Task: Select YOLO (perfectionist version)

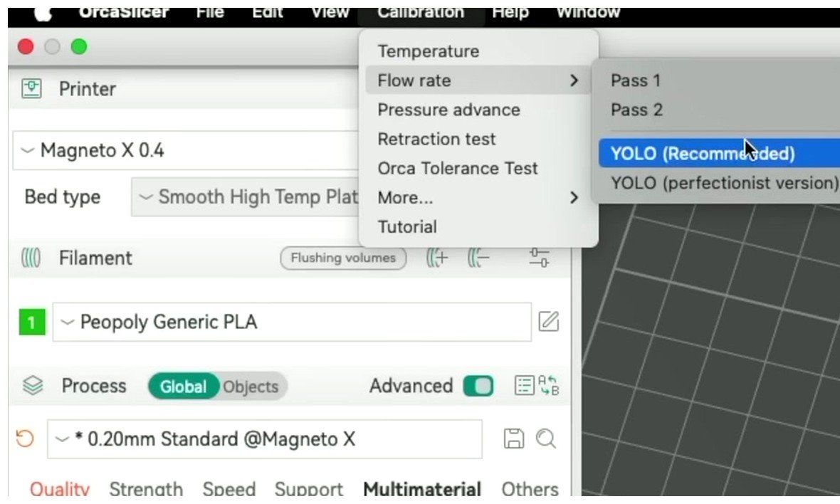Action: (719, 183)
